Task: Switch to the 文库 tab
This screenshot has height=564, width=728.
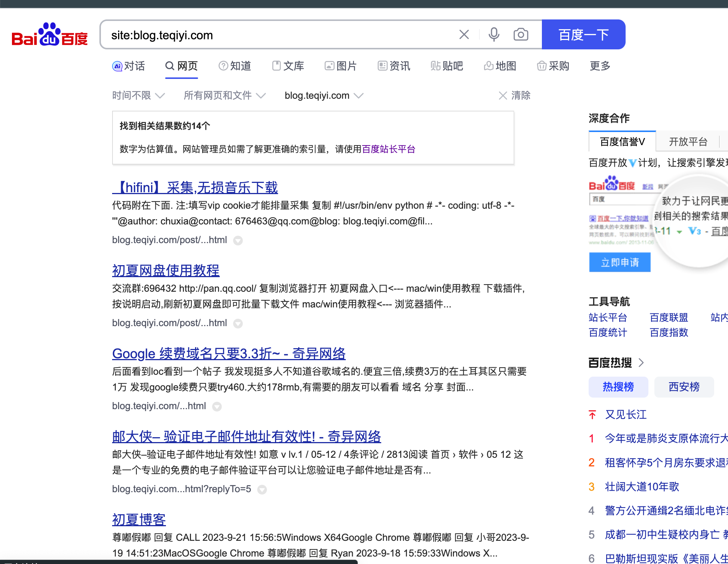Action: [288, 66]
